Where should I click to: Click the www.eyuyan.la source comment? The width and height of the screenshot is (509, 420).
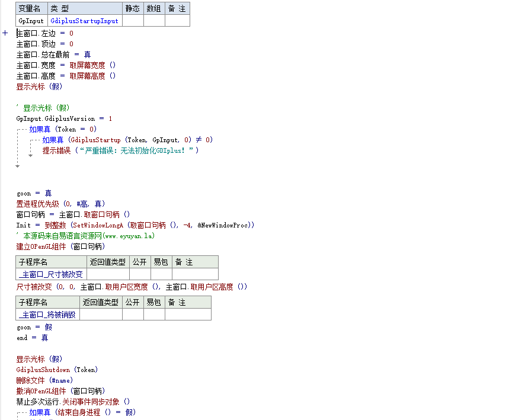tap(85, 236)
